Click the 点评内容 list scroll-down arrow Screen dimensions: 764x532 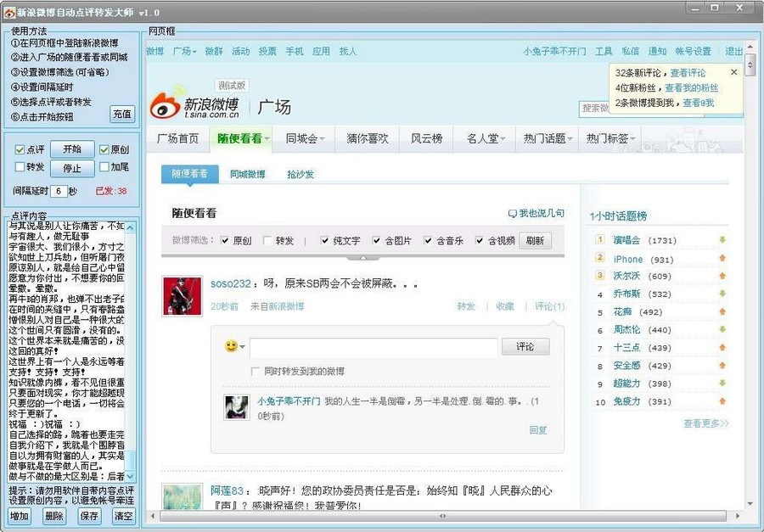(130, 476)
